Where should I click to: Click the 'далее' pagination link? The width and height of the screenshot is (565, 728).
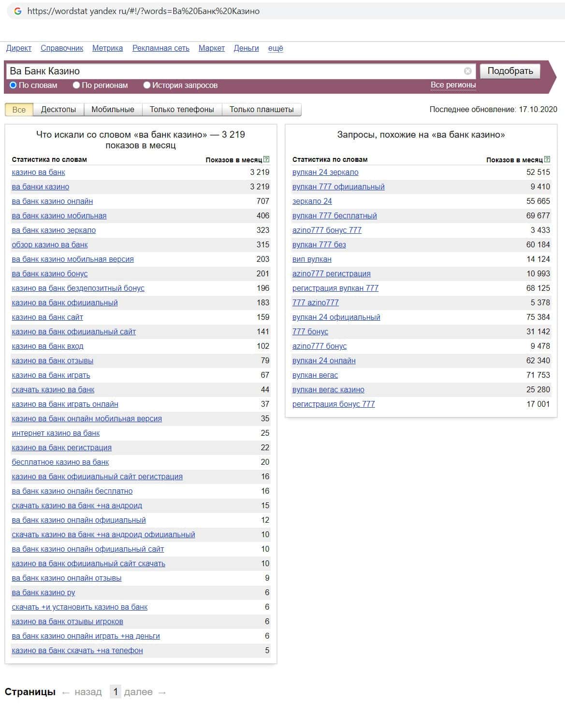138,692
